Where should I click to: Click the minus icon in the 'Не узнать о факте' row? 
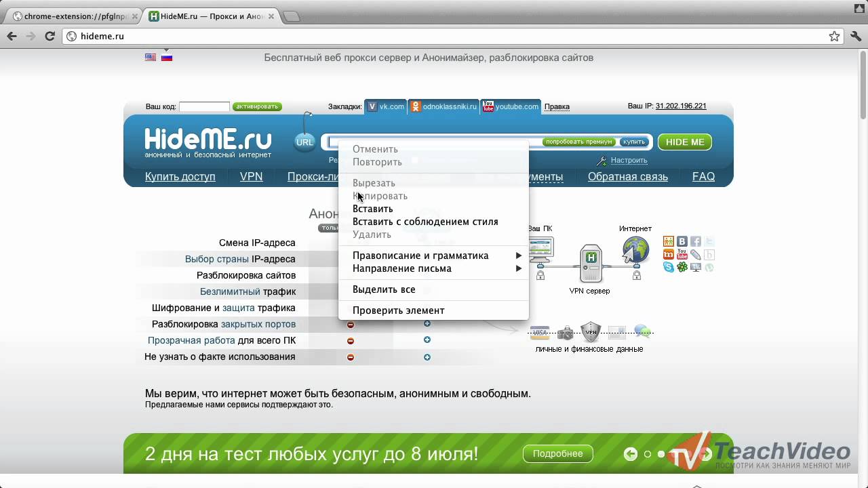pos(351,357)
